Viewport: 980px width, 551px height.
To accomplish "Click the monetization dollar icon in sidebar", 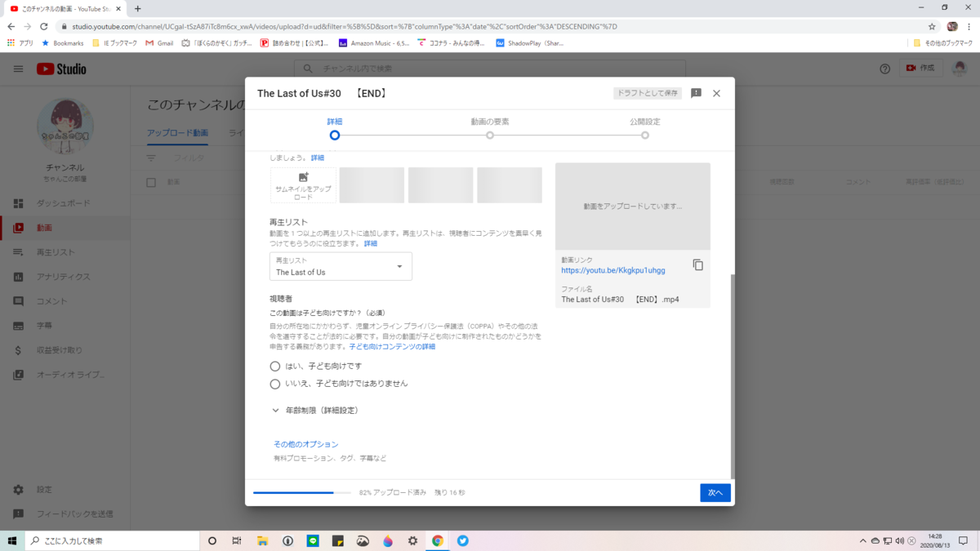I will [18, 350].
